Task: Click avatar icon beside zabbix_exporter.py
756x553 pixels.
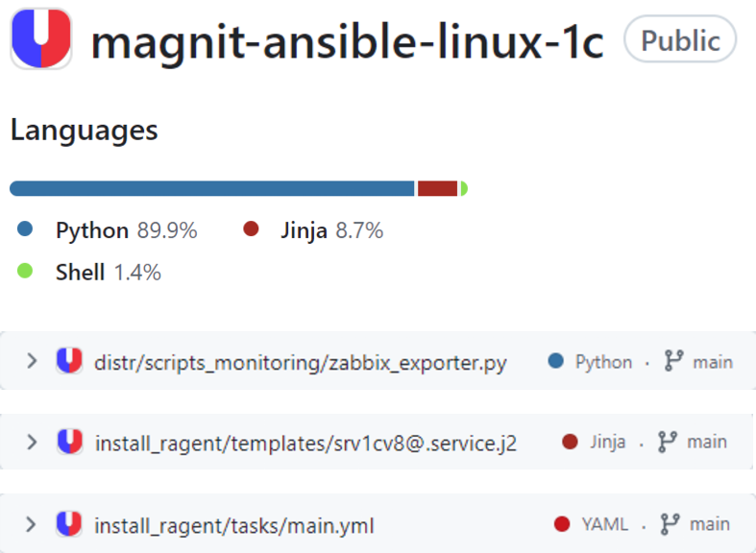Action: (69, 360)
